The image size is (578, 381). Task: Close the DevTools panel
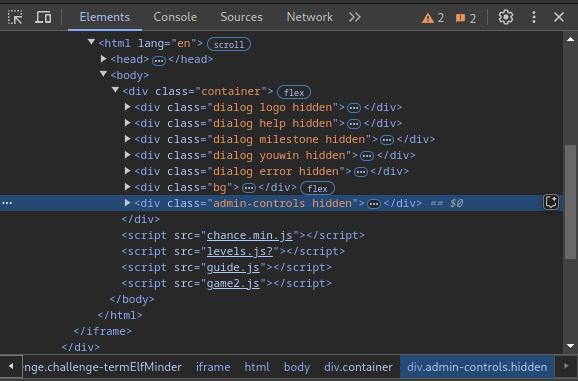[x=559, y=17]
